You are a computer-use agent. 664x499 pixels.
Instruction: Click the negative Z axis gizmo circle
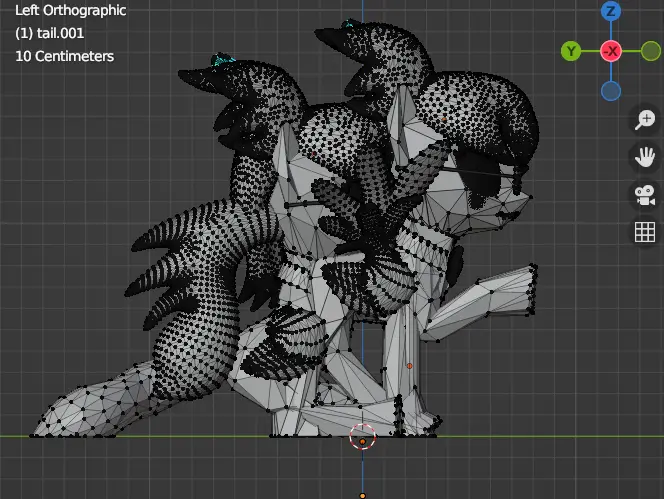[x=611, y=91]
